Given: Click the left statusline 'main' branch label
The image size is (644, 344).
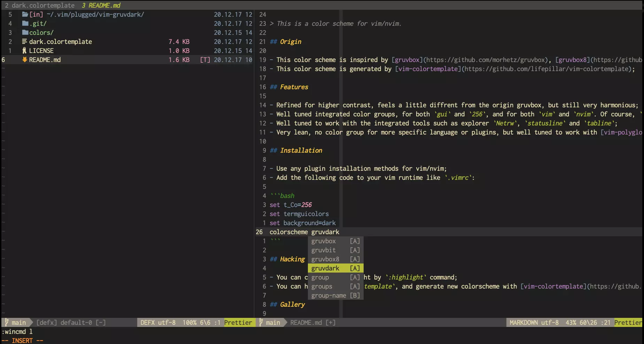Looking at the screenshot, I should point(19,323).
